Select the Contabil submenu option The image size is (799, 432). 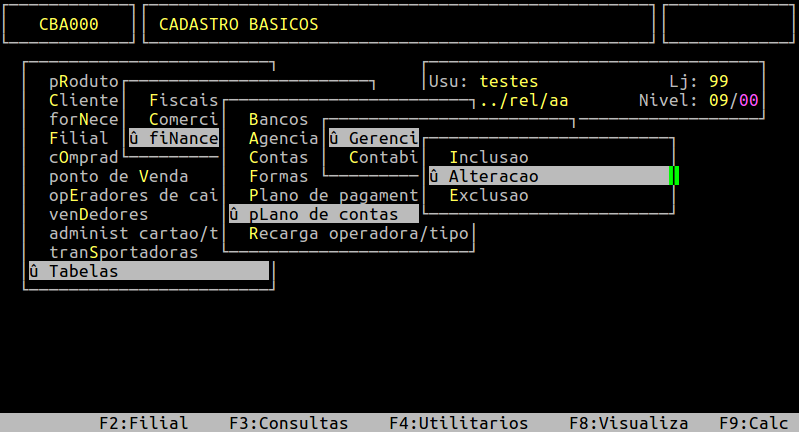383,157
